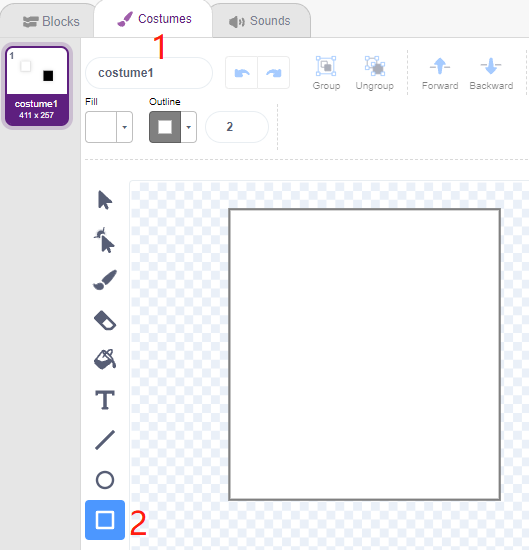The image size is (529, 550).
Task: Select the Fill bucket tool
Action: pyautogui.click(x=105, y=360)
